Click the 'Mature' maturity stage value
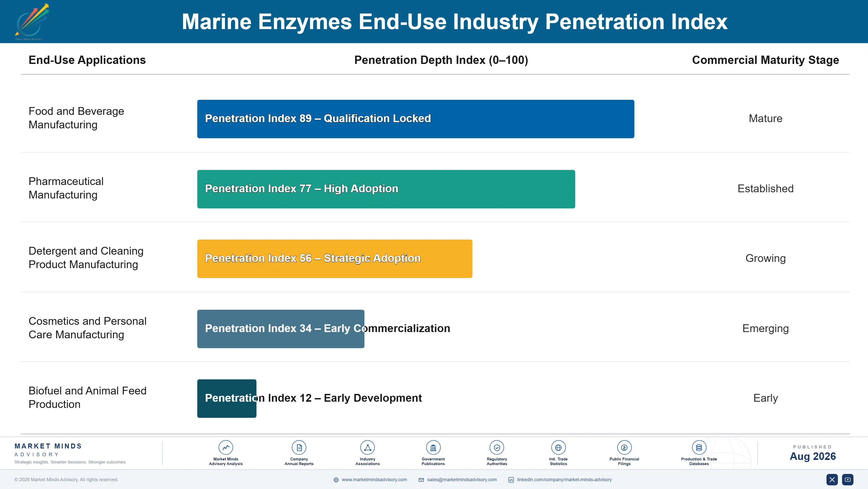 765,118
